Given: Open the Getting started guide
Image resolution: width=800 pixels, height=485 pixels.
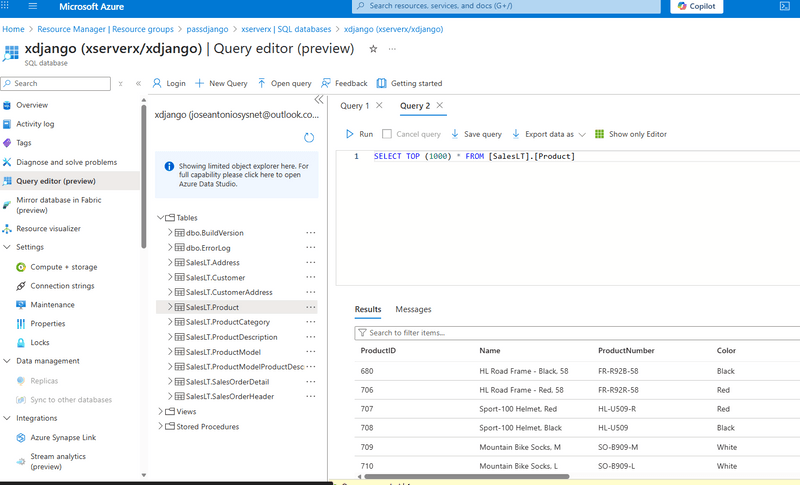Looking at the screenshot, I should (x=410, y=83).
